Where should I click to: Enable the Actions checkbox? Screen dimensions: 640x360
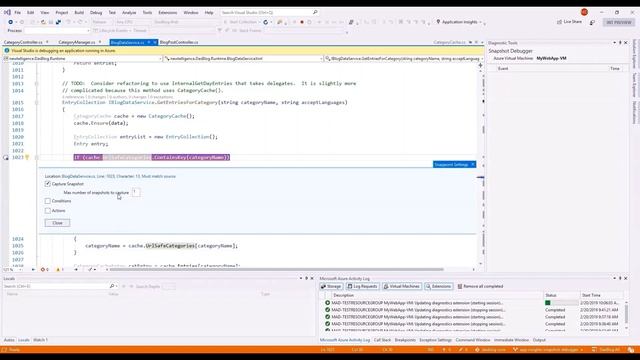[x=48, y=211]
